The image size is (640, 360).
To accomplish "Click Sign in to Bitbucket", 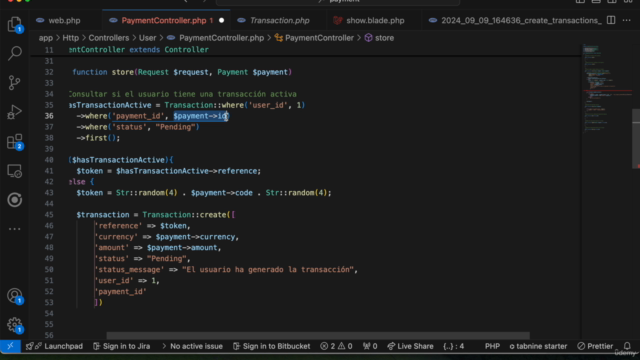I will point(271,346).
